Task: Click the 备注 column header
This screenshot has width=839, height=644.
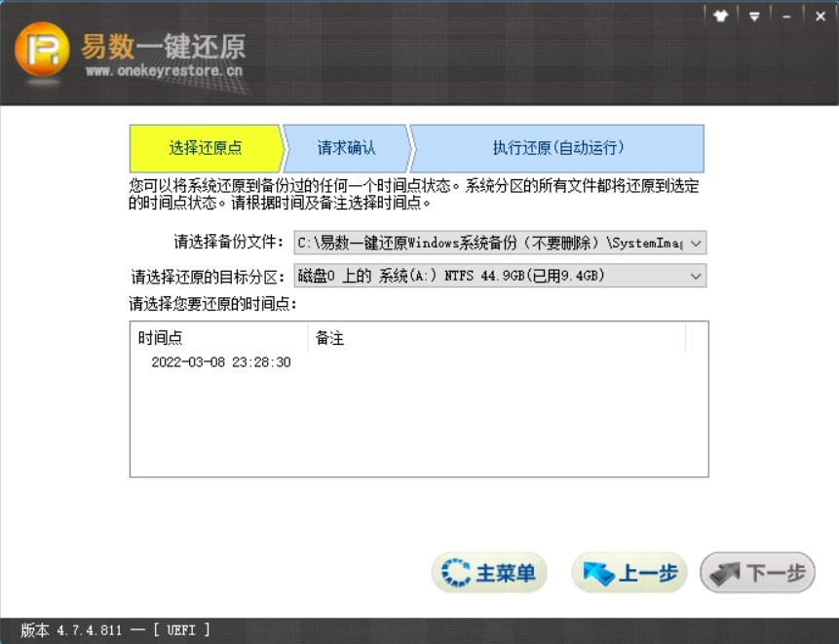Action: pyautogui.click(x=497, y=338)
